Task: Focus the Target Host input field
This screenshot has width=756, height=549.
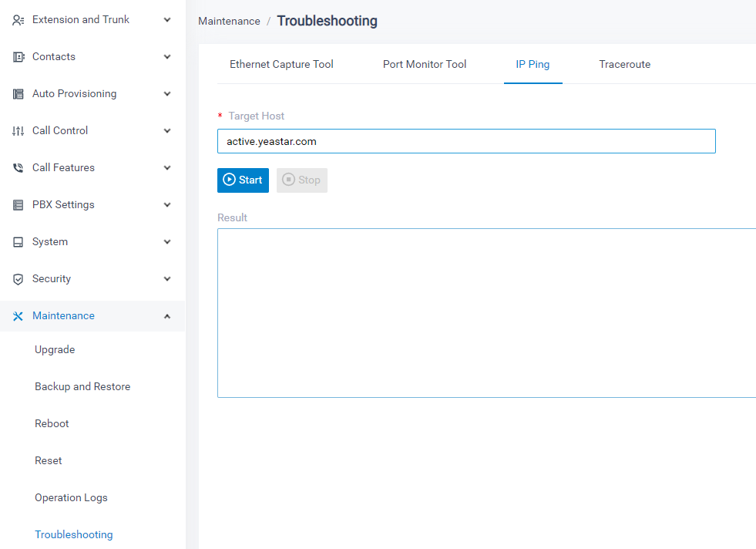Action: tap(466, 141)
